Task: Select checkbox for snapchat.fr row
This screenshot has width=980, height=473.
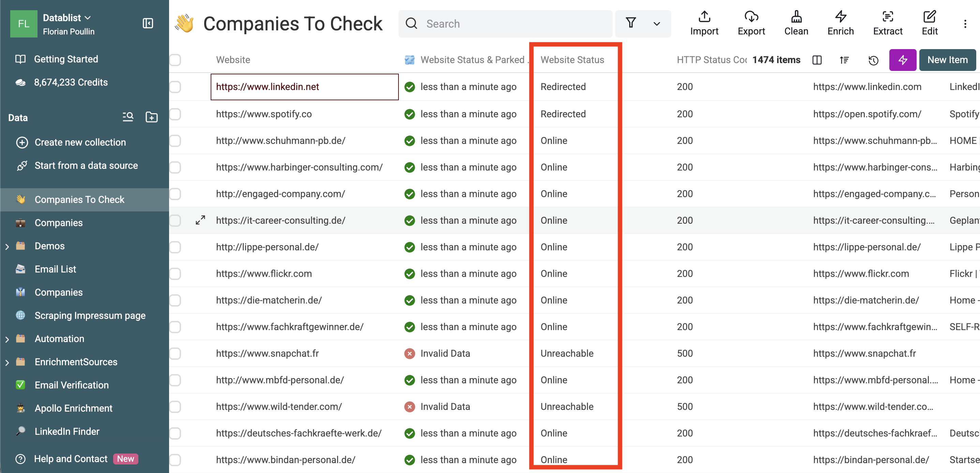Action: [x=176, y=354]
